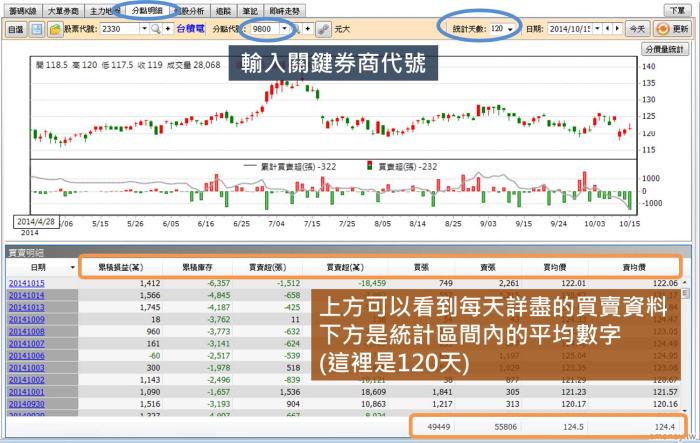
Task: Click the 2014/4/28 date marker on chart
Action: [x=36, y=222]
